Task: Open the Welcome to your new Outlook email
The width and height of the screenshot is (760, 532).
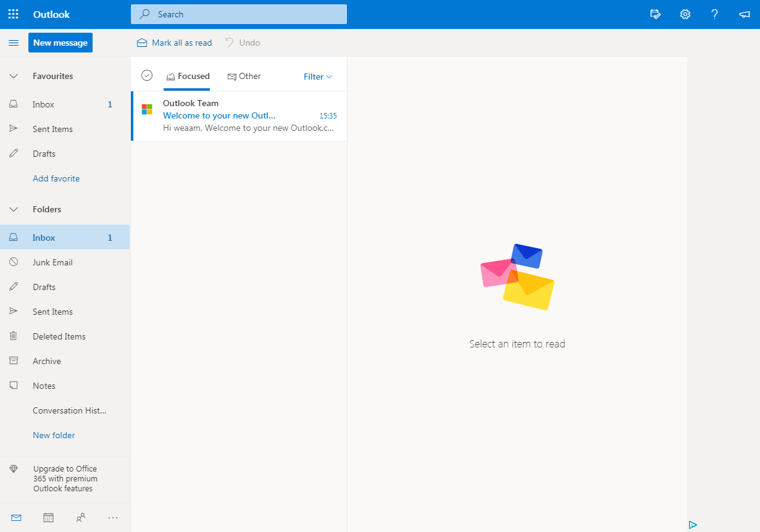Action: click(x=239, y=116)
